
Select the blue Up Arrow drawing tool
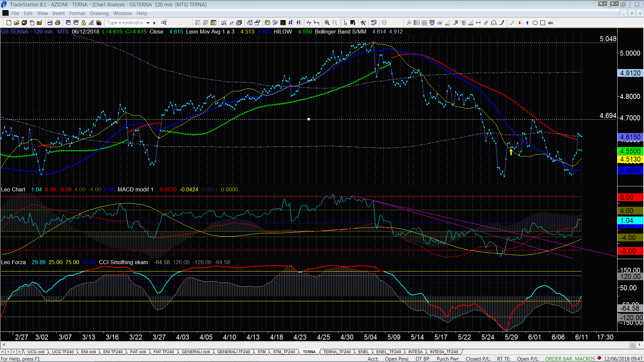[x=527, y=23]
